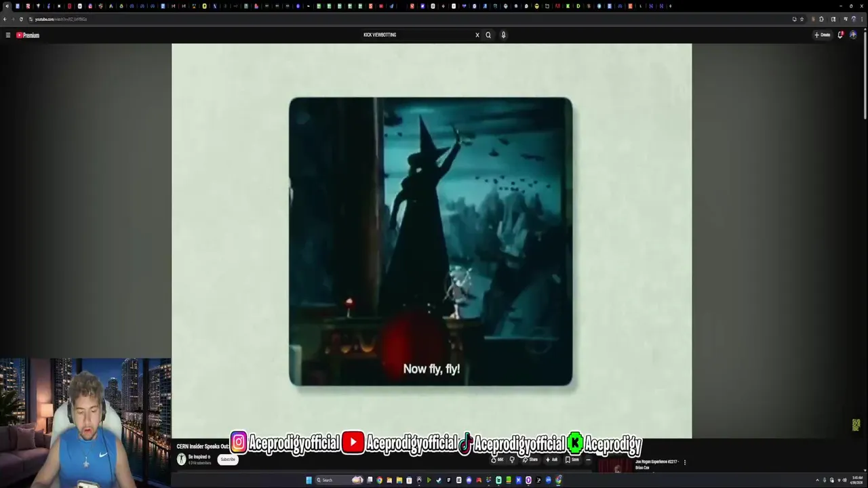Open Google Chrome from the taskbar
This screenshot has width=868, height=488.
point(379,480)
